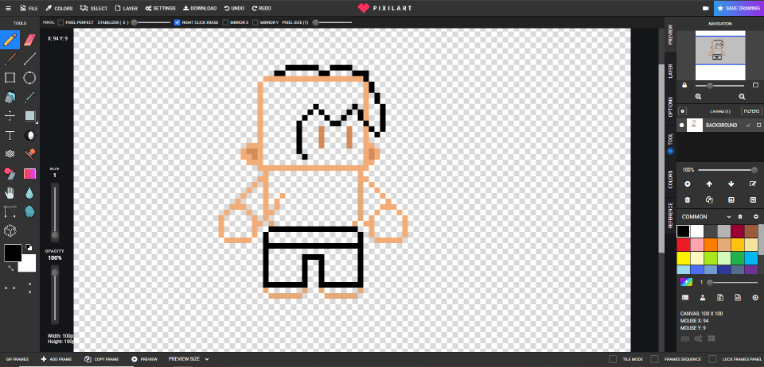Click the Filters button
This screenshot has width=764, height=367.
(x=751, y=111)
